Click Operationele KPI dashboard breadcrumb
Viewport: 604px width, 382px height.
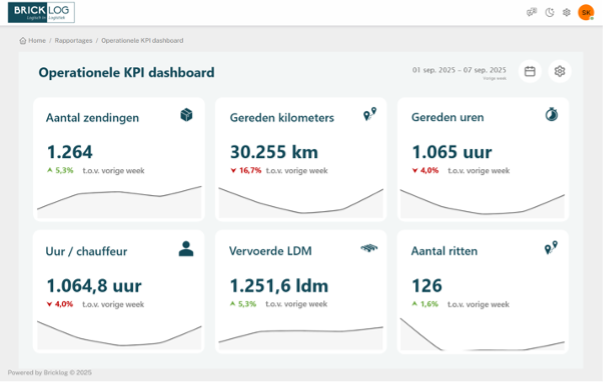tap(142, 40)
